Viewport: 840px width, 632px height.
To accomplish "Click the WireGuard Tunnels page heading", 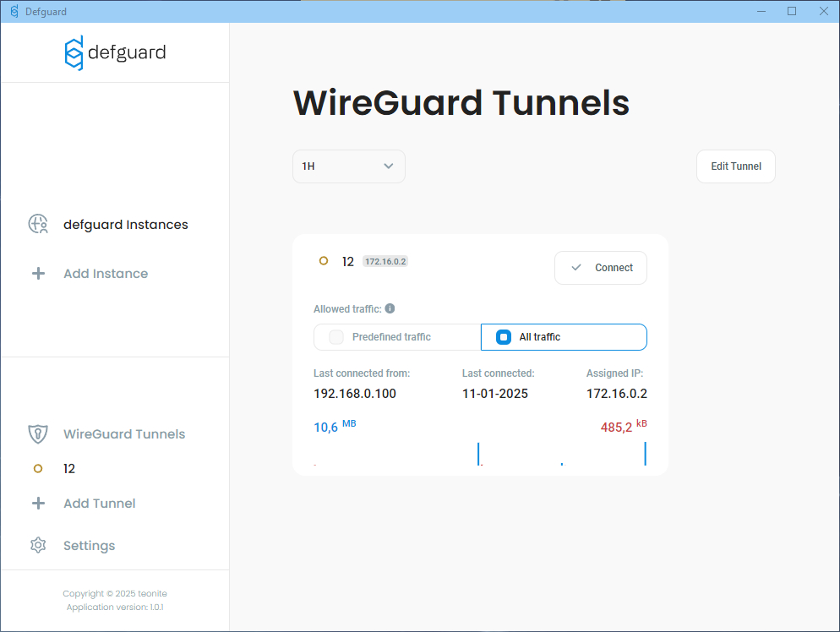I will (x=461, y=103).
